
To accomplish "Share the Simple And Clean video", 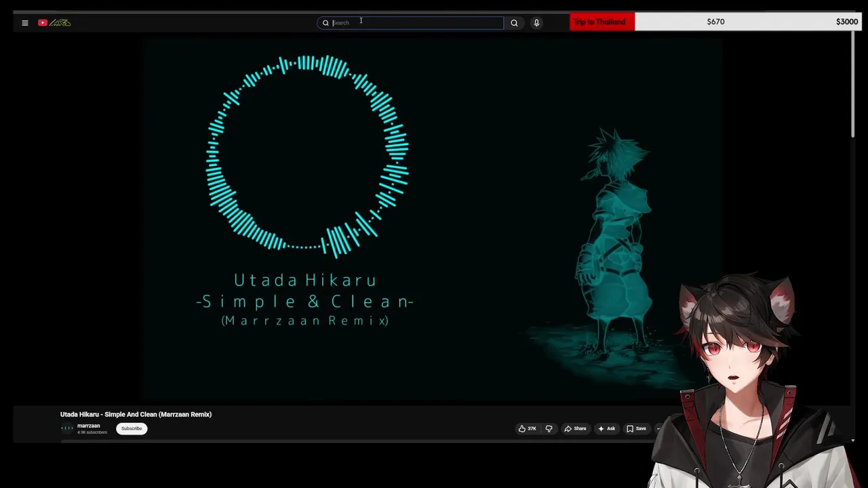I will click(x=575, y=428).
